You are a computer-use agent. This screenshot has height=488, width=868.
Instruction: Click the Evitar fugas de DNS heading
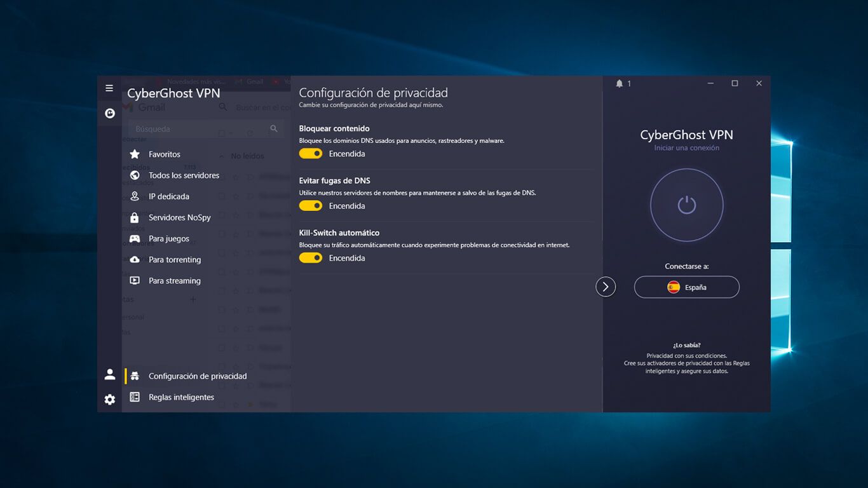point(335,180)
